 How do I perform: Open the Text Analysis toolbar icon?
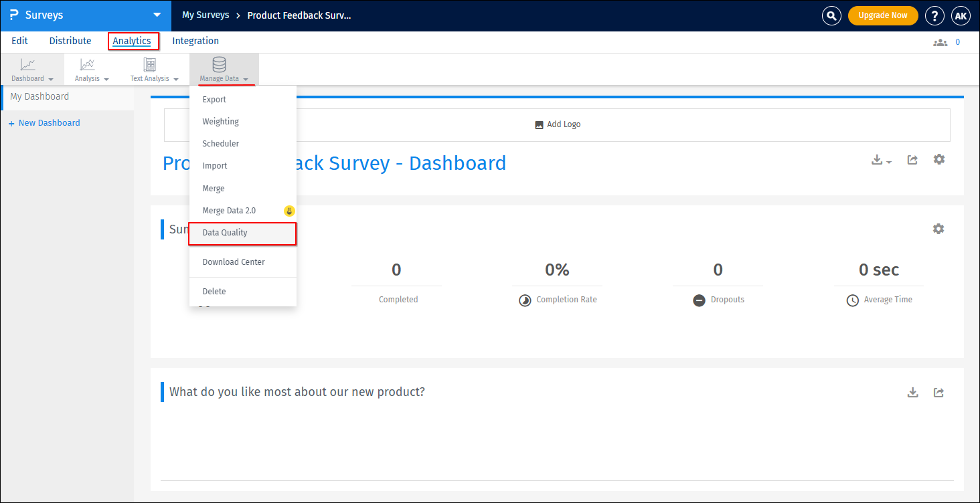[x=150, y=64]
